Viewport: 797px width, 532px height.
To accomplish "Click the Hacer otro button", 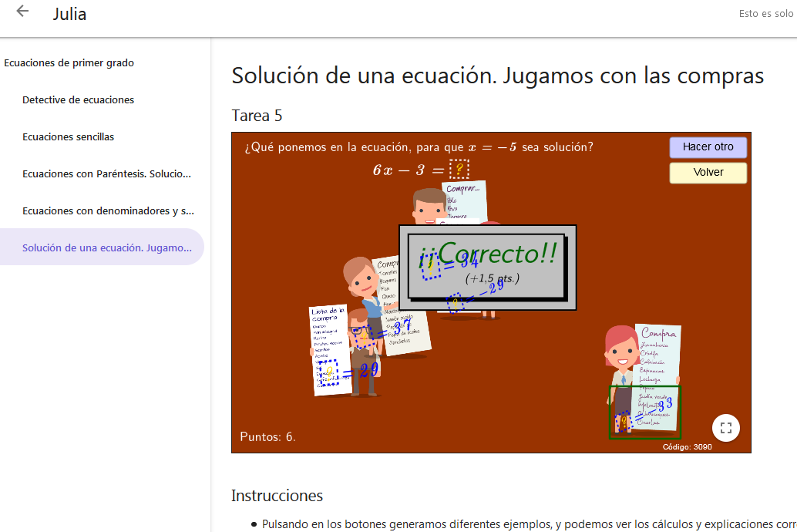I will coord(708,147).
